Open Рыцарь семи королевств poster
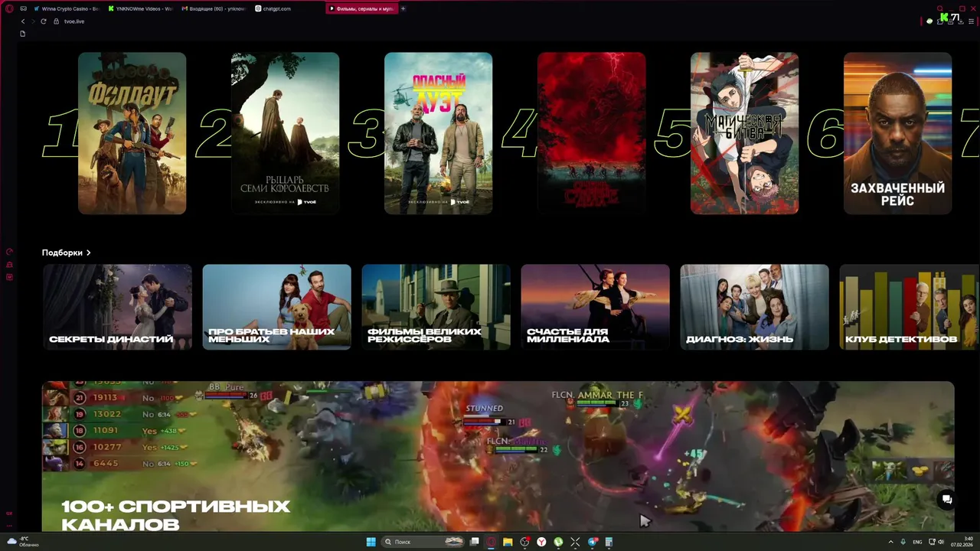Image resolution: width=980 pixels, height=551 pixels. [x=285, y=133]
